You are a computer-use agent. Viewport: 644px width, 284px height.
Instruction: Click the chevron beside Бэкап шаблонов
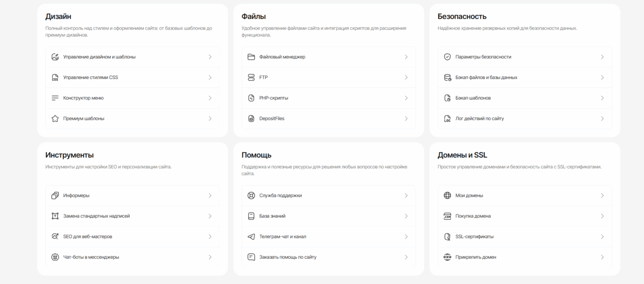coord(602,98)
